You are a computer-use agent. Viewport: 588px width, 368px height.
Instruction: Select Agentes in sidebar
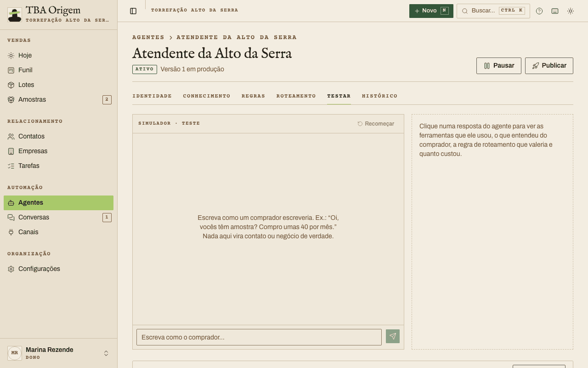[x=58, y=202]
